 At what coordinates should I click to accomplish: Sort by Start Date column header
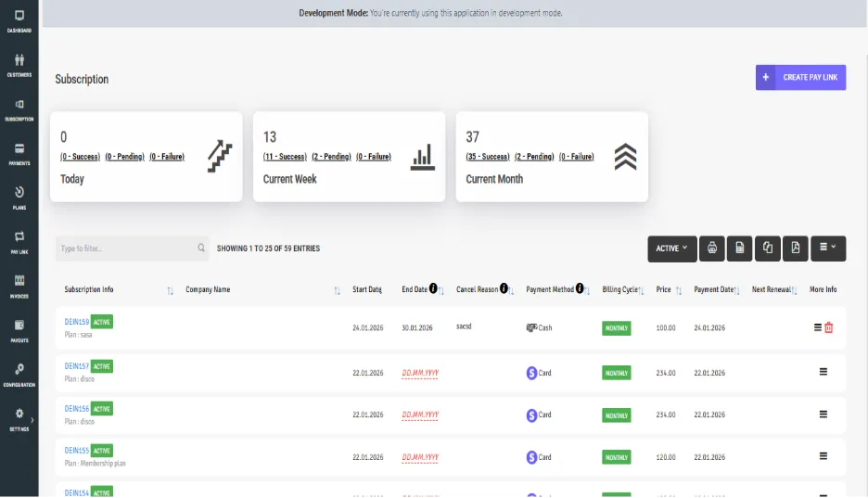(x=367, y=289)
